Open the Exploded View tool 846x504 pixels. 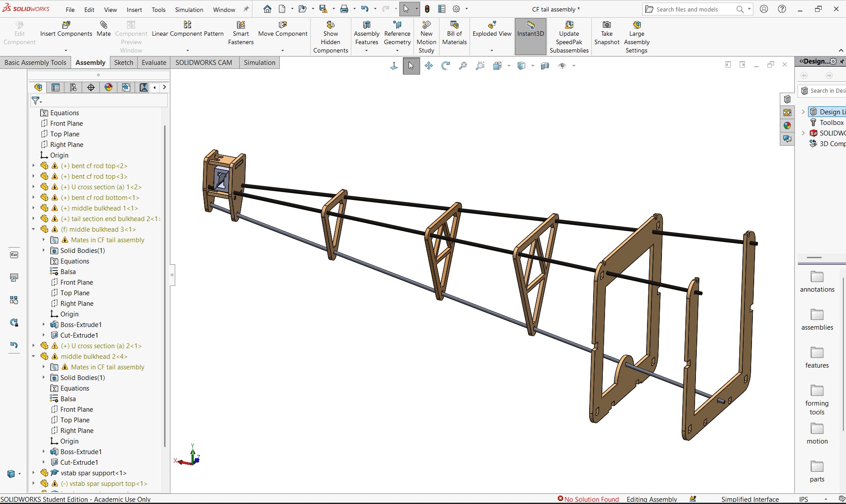[x=492, y=29]
